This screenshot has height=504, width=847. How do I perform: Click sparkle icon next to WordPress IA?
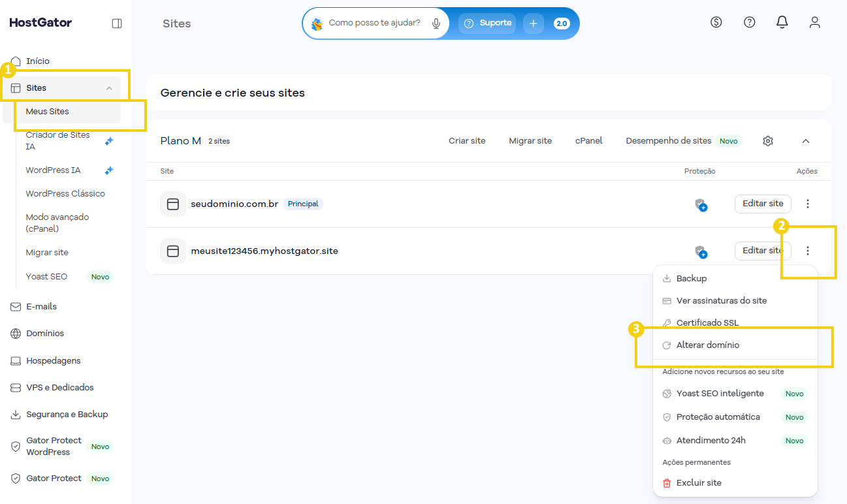tap(109, 170)
